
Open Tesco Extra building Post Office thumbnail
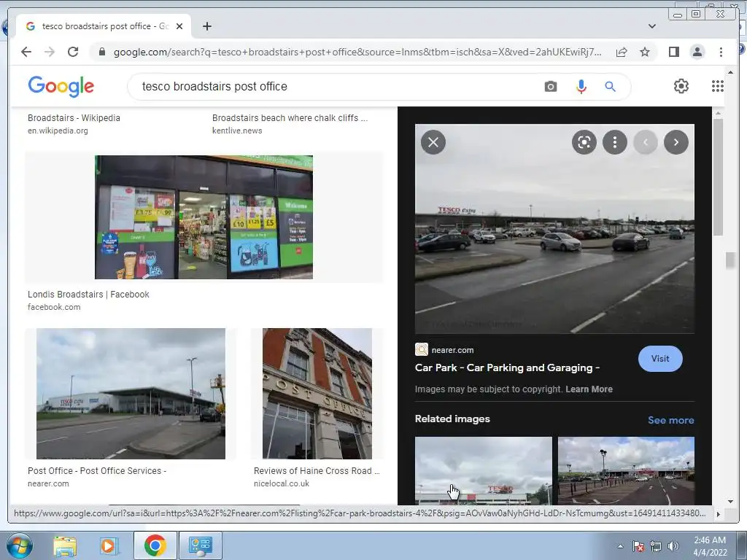(131, 394)
